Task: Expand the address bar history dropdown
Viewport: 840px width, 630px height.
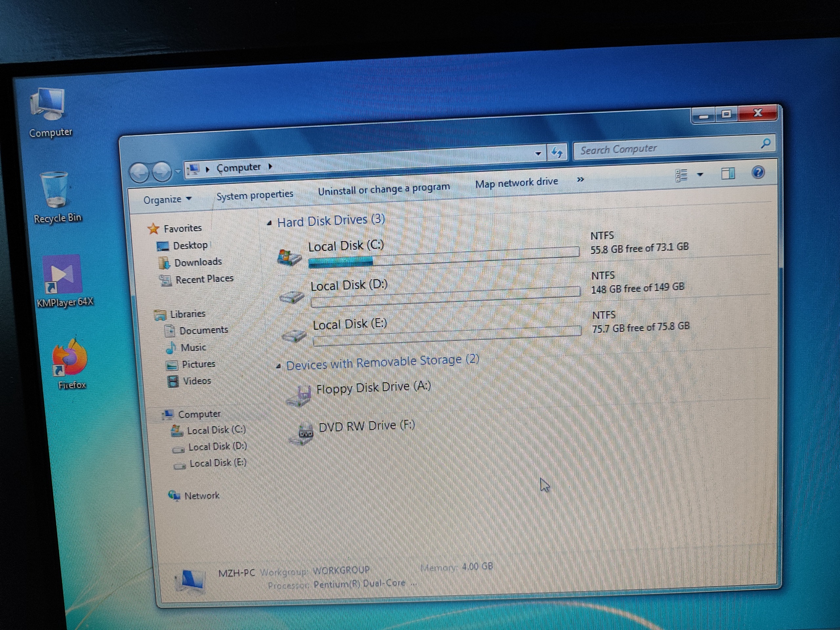Action: tap(538, 154)
